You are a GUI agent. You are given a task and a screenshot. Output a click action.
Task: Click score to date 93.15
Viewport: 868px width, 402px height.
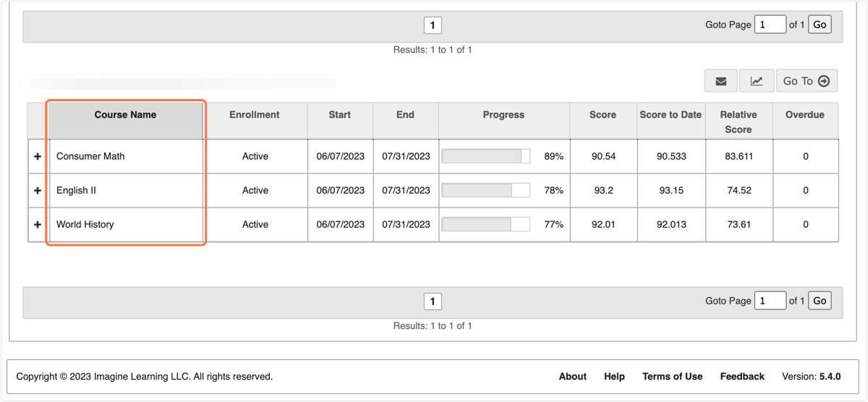[x=671, y=190]
